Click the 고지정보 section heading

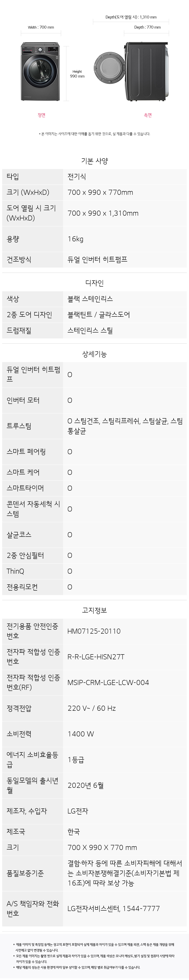(x=94, y=610)
